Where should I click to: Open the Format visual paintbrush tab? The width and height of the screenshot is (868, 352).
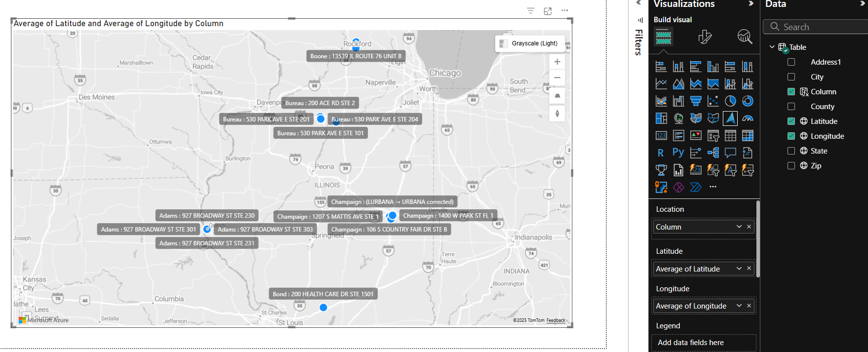[705, 37]
